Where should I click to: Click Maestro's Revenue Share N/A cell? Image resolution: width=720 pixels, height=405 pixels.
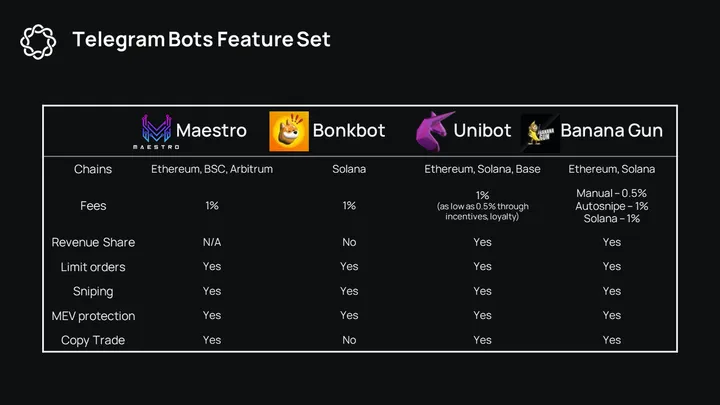(212, 242)
